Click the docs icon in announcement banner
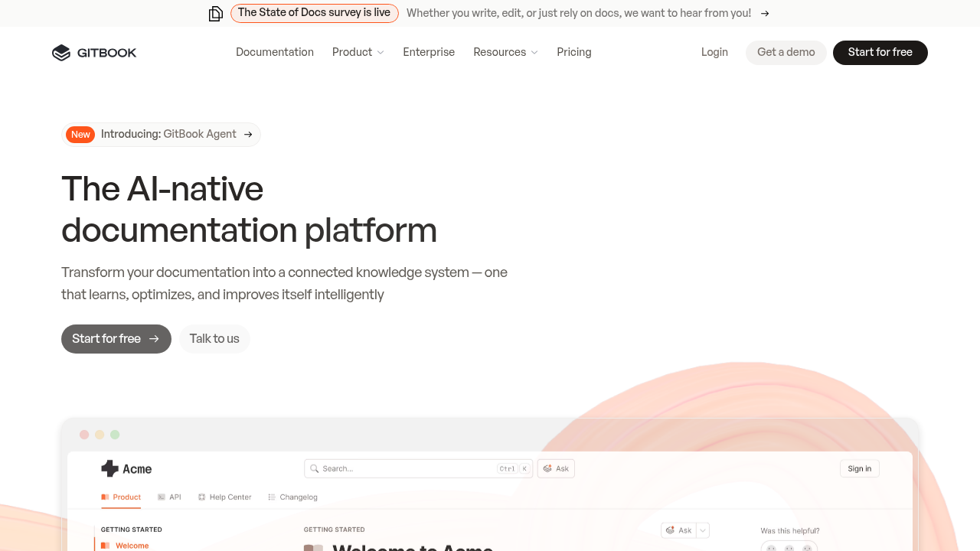Viewport: 980px width, 551px height. pyautogui.click(x=216, y=13)
